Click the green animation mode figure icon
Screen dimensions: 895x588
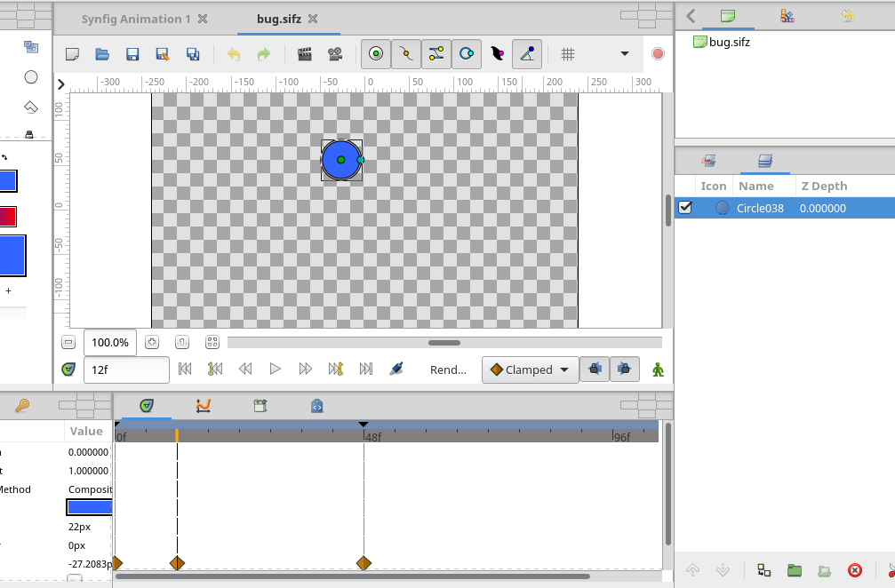pyautogui.click(x=658, y=369)
